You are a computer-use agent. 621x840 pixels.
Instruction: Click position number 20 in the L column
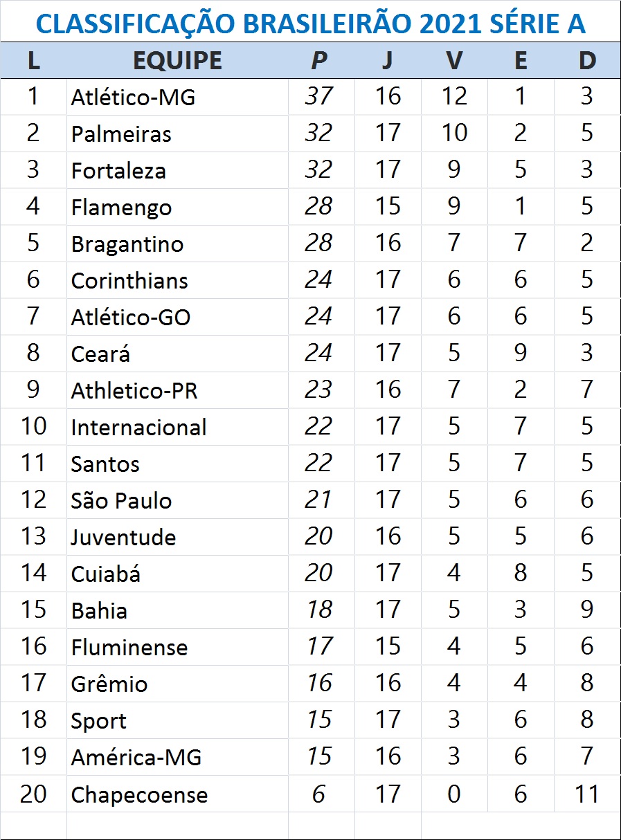33,794
